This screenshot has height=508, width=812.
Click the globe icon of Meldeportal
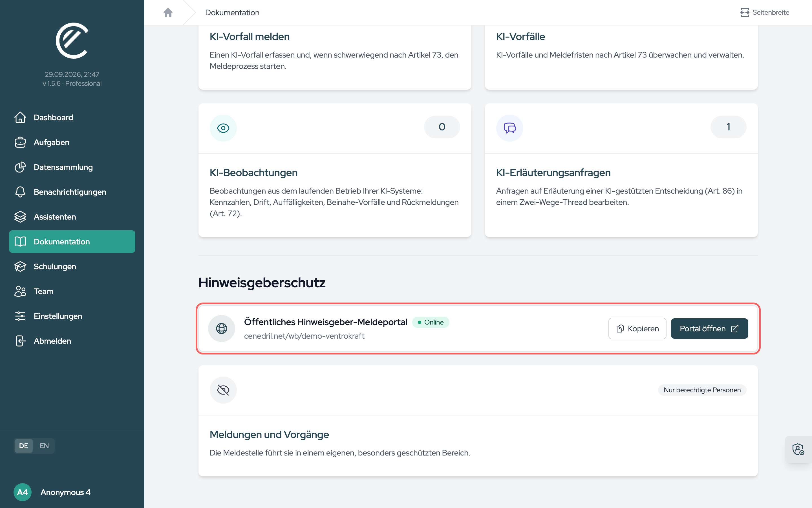click(221, 329)
